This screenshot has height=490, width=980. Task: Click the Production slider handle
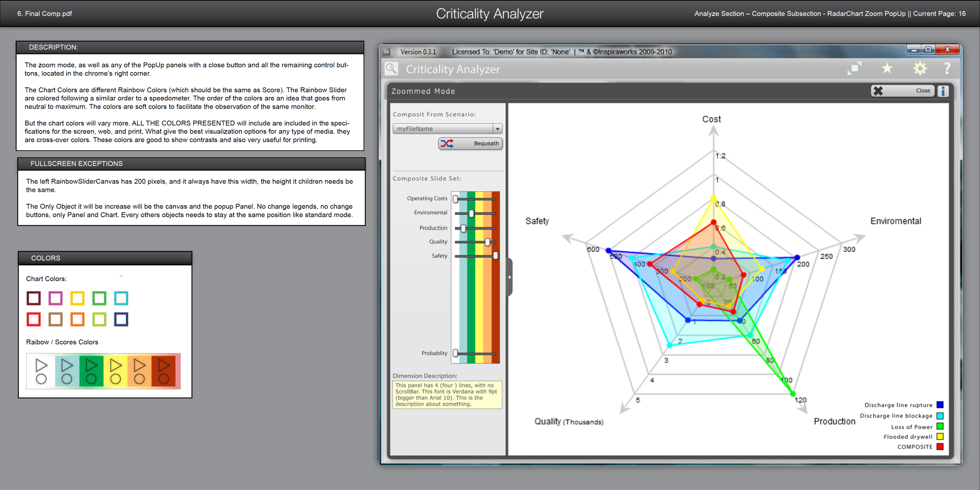(463, 228)
